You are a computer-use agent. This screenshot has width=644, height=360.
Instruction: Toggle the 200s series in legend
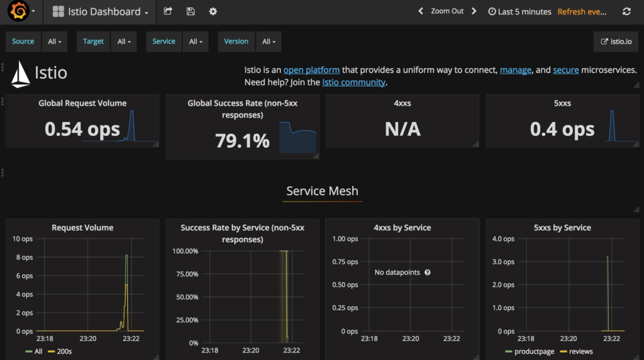pyautogui.click(x=64, y=351)
